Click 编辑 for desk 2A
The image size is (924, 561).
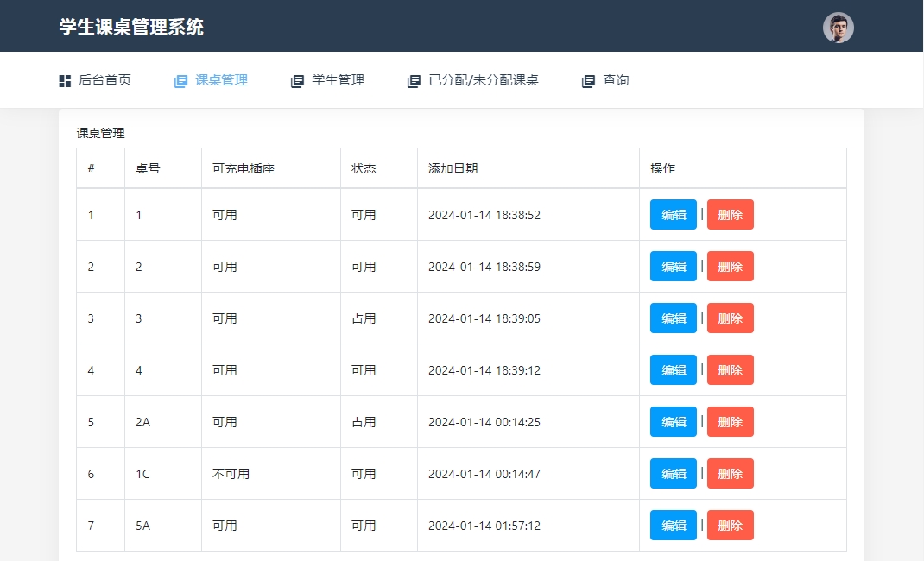[x=673, y=422]
